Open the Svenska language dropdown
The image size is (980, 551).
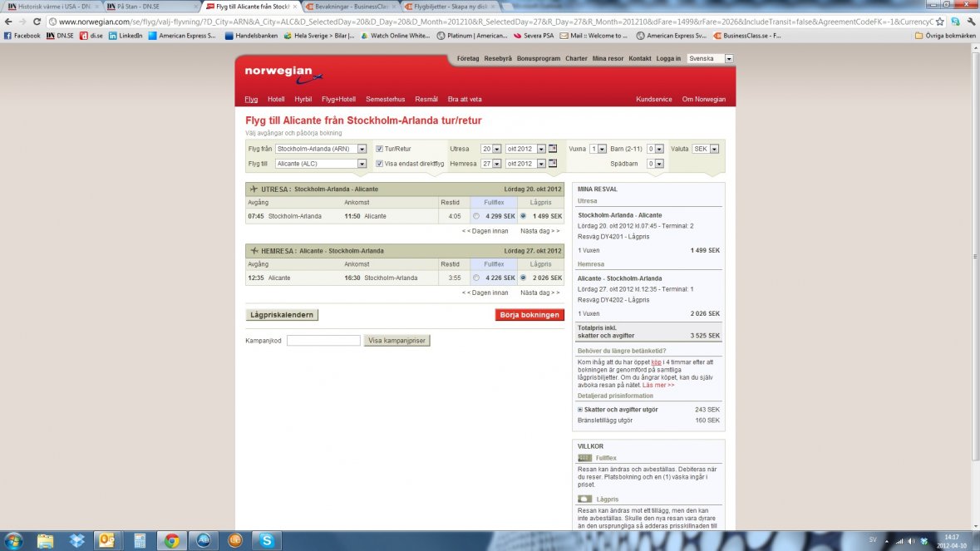click(729, 59)
